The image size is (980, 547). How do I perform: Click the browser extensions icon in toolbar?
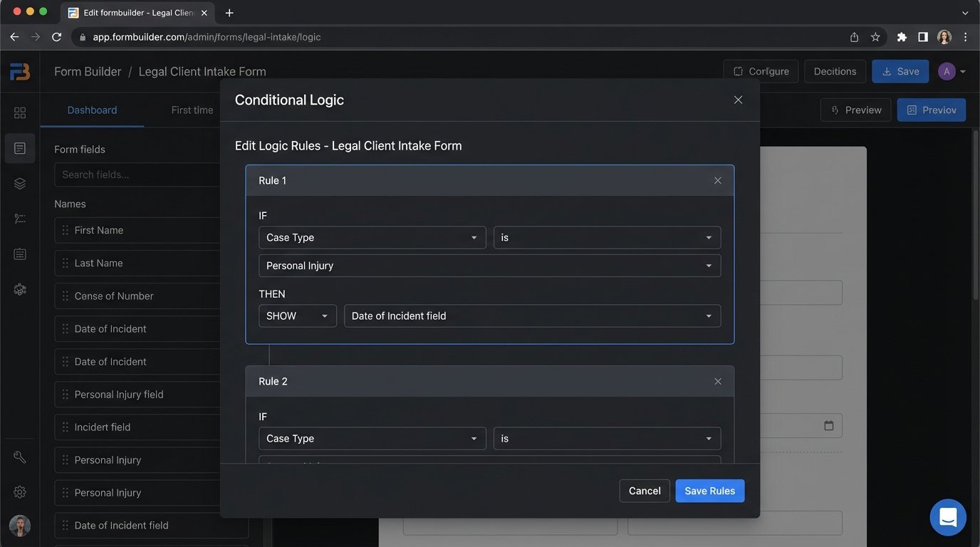901,36
